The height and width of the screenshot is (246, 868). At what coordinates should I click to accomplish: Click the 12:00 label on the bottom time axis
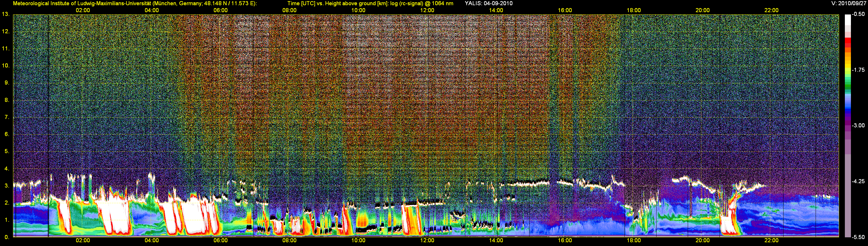(427, 241)
